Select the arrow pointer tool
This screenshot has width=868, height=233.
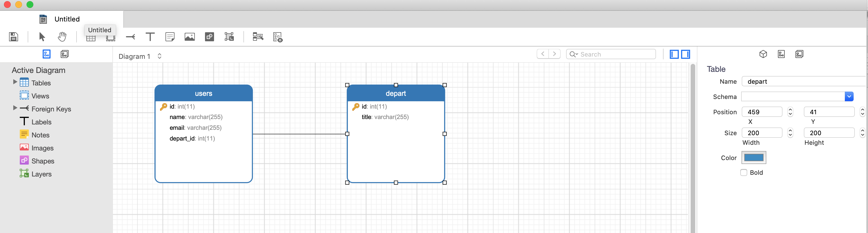coord(42,37)
